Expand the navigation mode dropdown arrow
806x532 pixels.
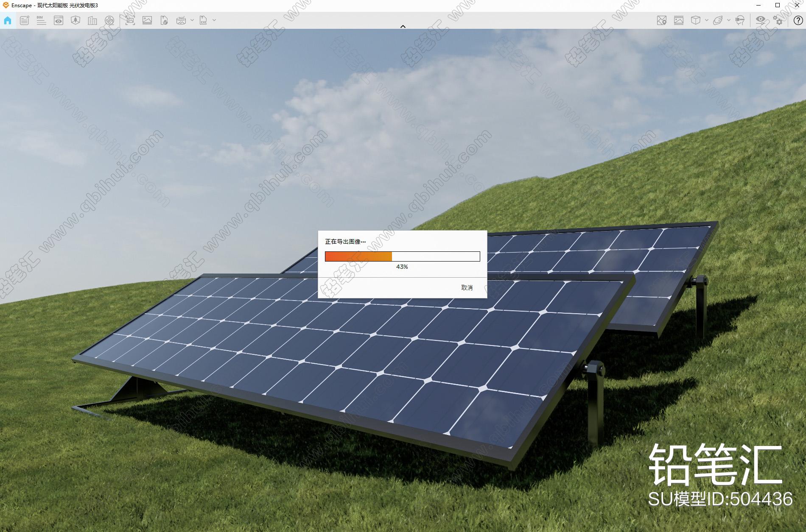click(729, 20)
